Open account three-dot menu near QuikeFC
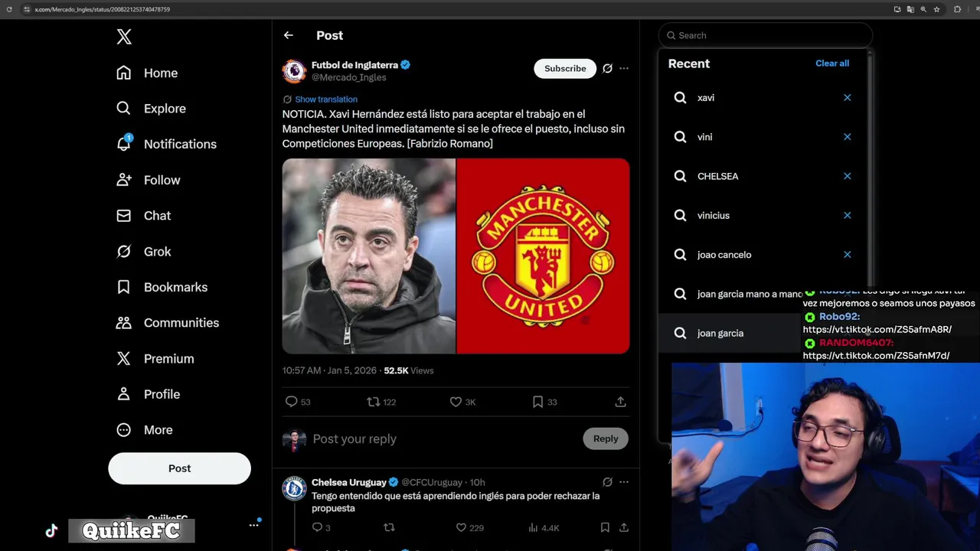This screenshot has width=980, height=551. [253, 525]
